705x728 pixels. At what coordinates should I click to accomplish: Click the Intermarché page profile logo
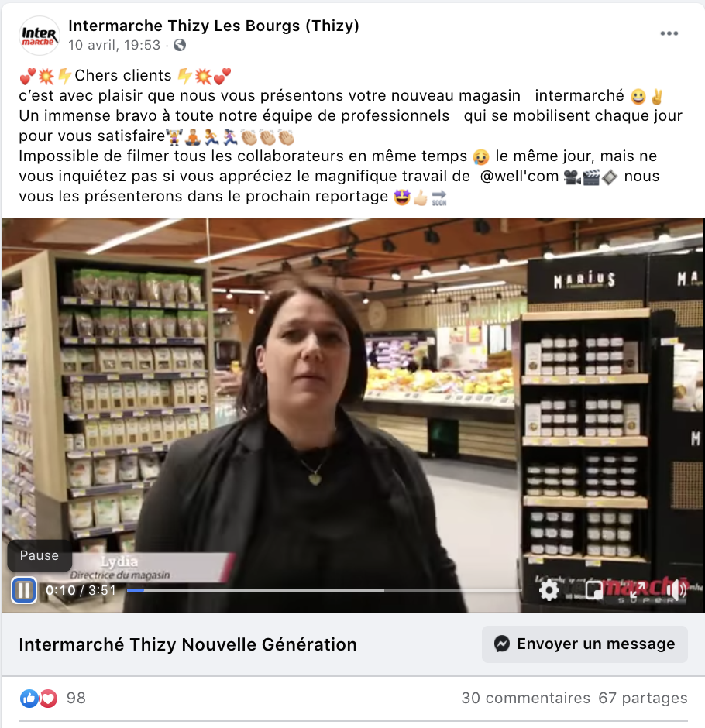[x=40, y=36]
